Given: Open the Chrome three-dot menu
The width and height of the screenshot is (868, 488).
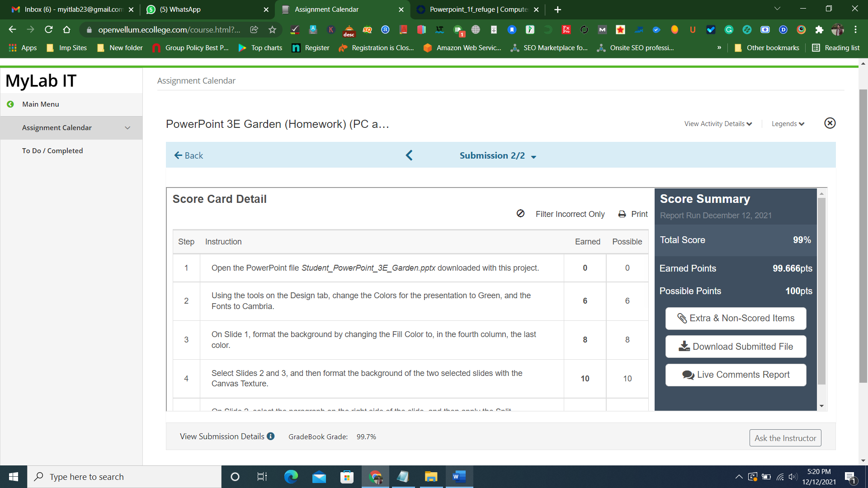Looking at the screenshot, I should [x=855, y=30].
